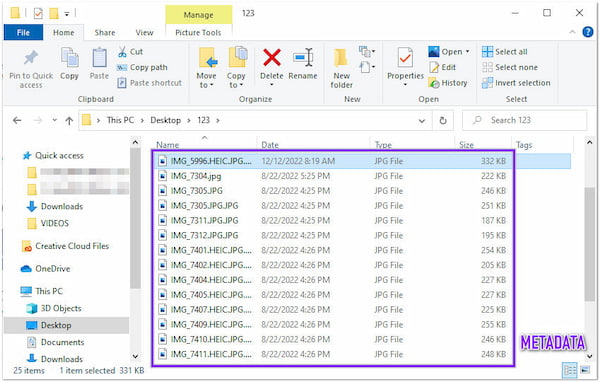The height and width of the screenshot is (382, 600).
Task: Open recent locations dropdown arrow
Action: click(x=54, y=120)
